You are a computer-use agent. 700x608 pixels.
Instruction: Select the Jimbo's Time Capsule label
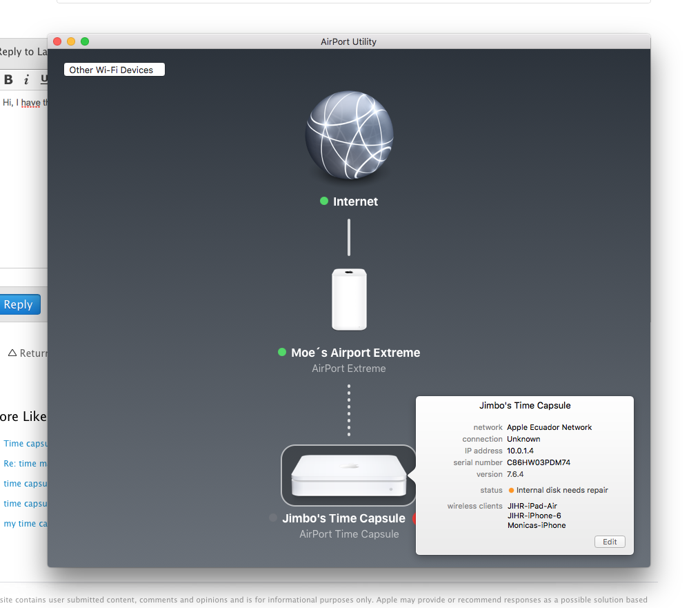tap(343, 518)
